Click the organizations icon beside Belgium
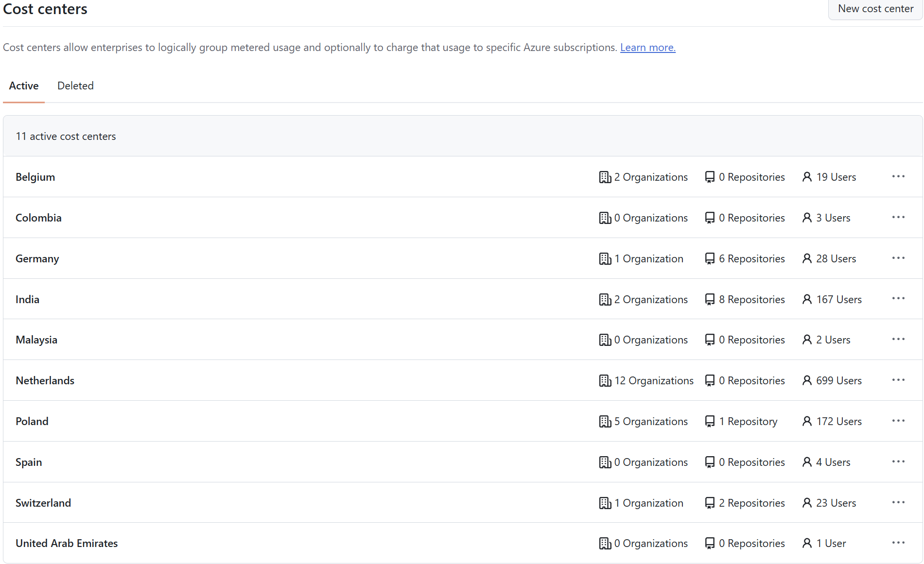This screenshot has width=924, height=564. point(605,177)
